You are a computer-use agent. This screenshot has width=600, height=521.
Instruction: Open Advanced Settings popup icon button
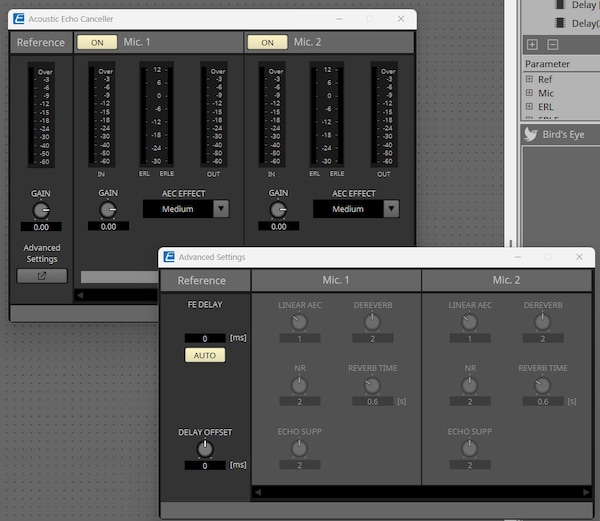[x=42, y=275]
